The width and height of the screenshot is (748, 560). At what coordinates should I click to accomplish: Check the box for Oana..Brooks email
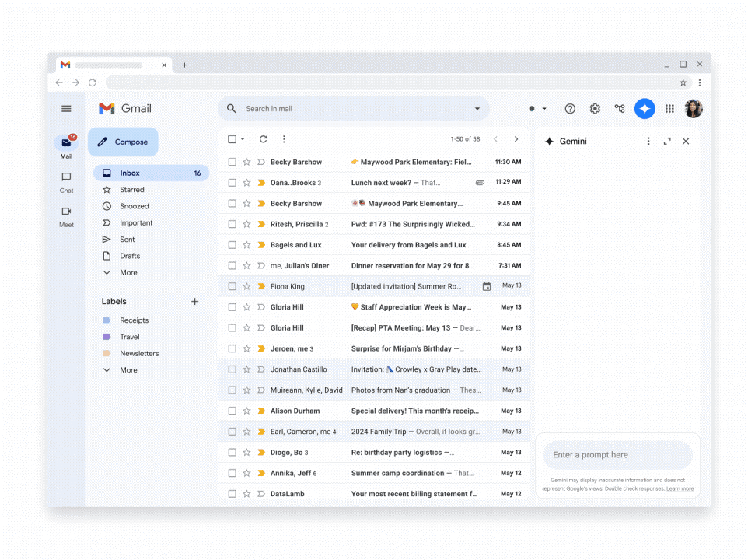(x=232, y=183)
